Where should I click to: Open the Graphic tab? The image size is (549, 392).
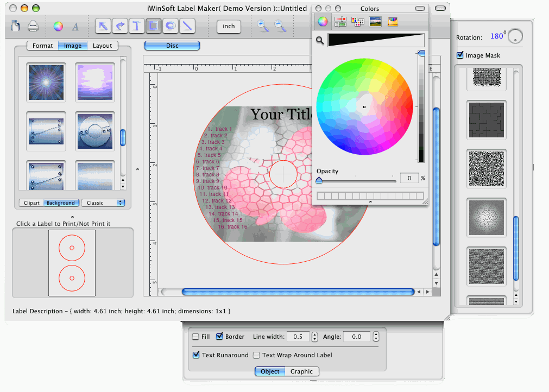pos(301,371)
